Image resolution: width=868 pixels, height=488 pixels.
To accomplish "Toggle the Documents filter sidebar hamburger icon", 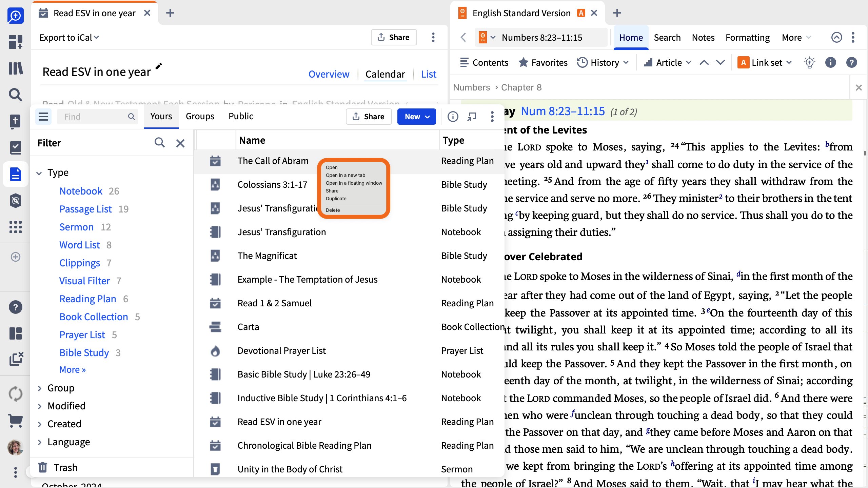I will pyautogui.click(x=43, y=117).
